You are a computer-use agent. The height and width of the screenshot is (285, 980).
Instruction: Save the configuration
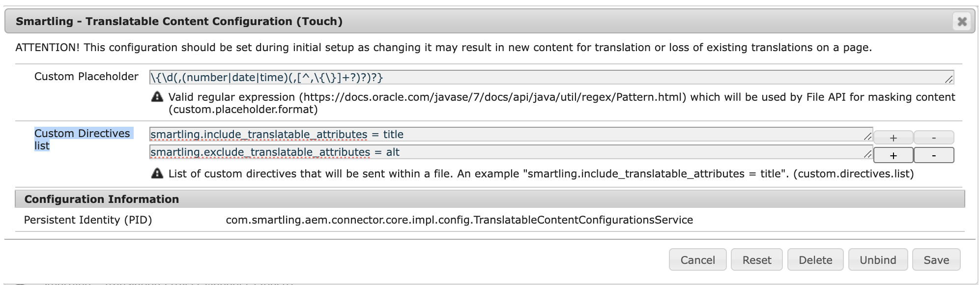pos(936,260)
